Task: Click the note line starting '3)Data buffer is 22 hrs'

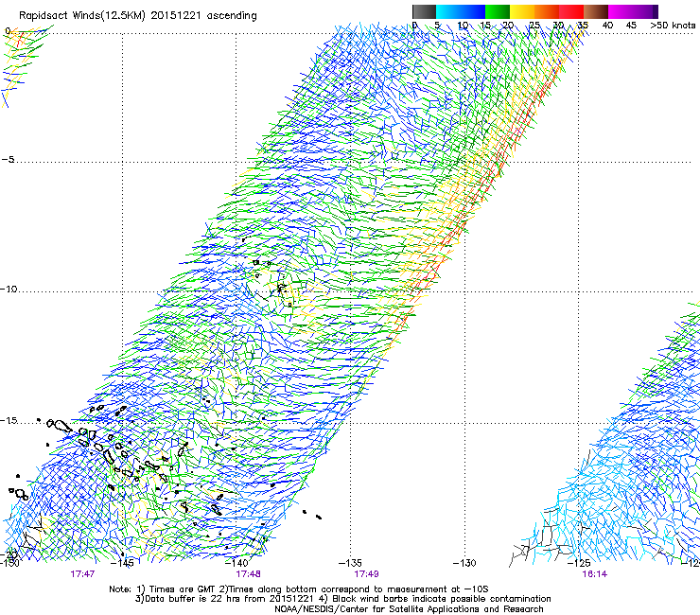Action: point(342,599)
